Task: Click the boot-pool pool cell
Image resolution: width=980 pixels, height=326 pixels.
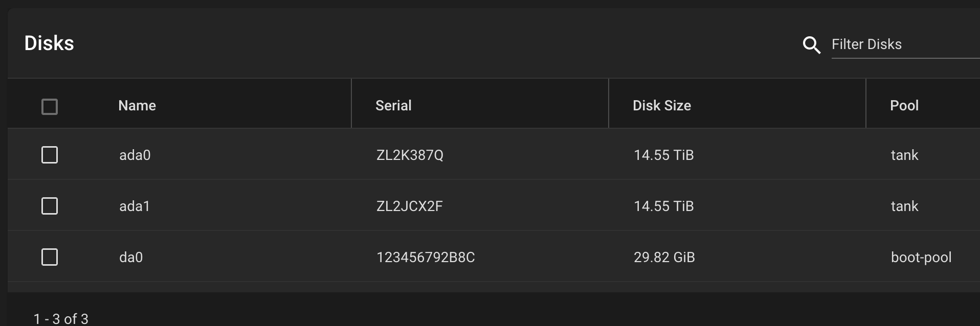Action: [x=921, y=258]
